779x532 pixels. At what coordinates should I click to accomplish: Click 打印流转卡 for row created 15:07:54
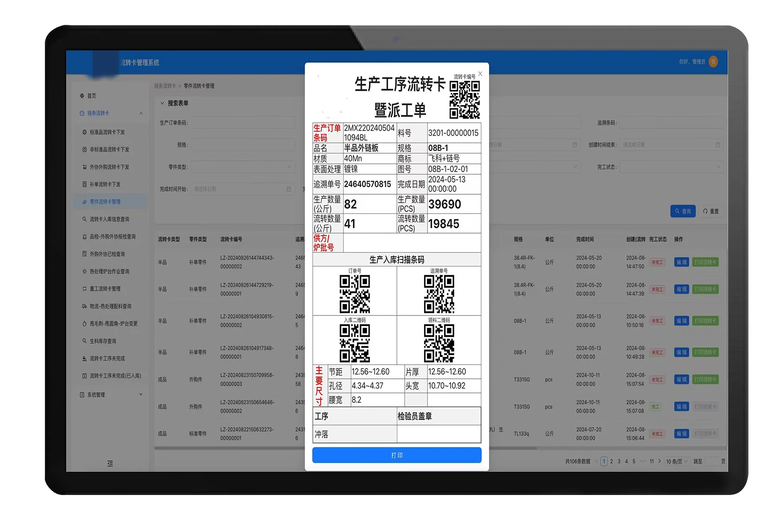tap(705, 380)
